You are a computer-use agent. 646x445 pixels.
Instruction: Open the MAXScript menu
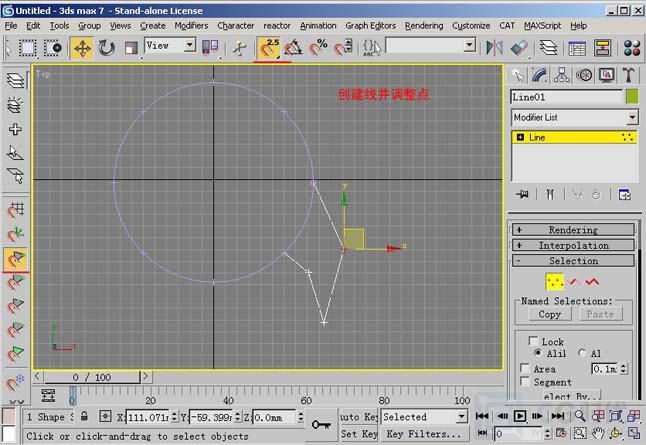pyautogui.click(x=542, y=26)
